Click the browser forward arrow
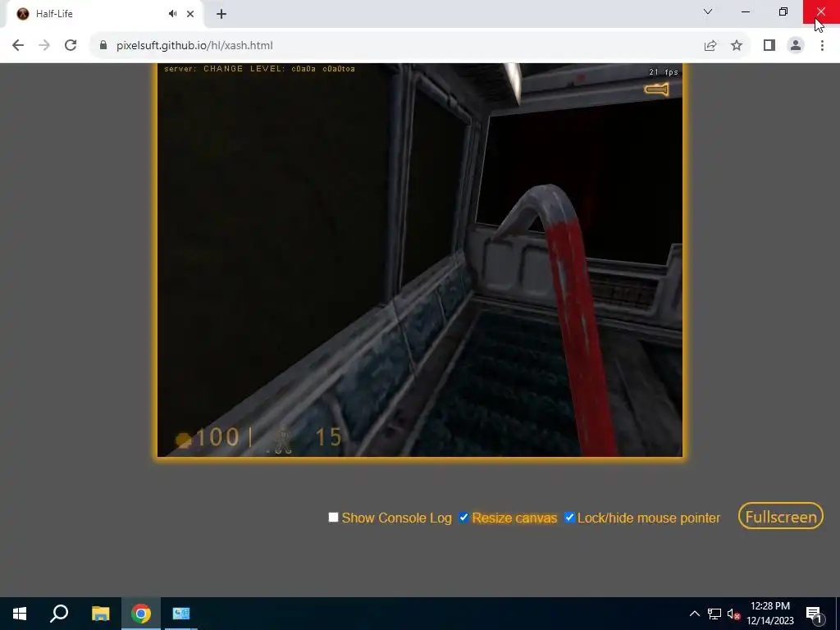 tap(44, 46)
